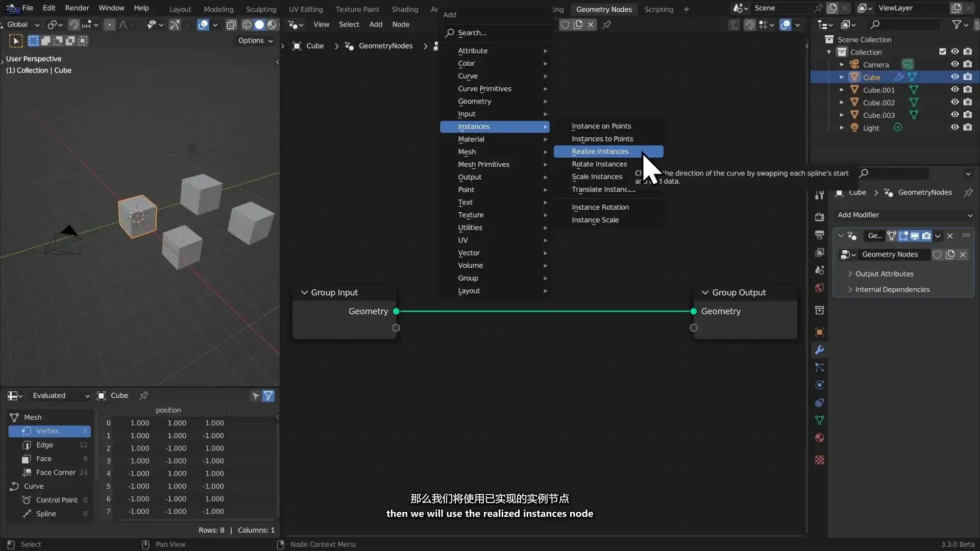Select the 3D viewport Select Box tool
Viewport: 980px width, 551px height.
33,41
